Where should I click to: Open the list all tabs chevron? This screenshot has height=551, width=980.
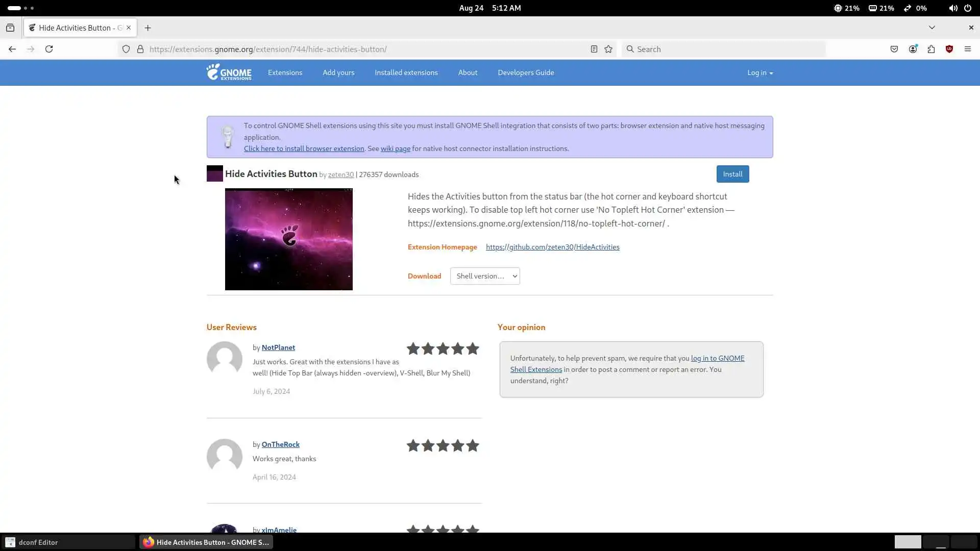click(932, 28)
